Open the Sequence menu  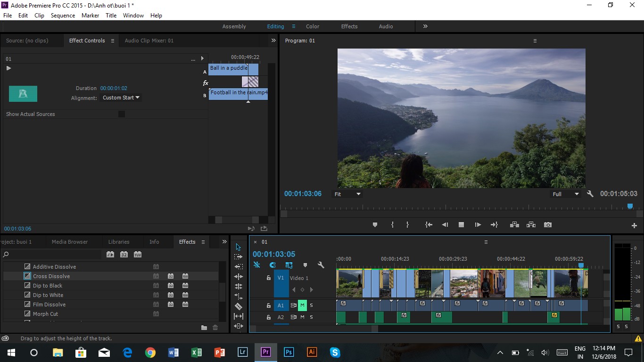tap(63, 16)
